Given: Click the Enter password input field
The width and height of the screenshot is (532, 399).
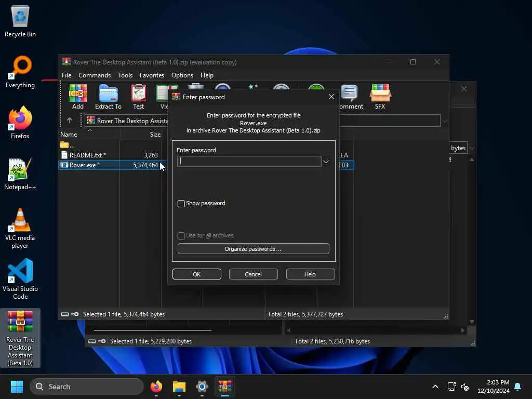Looking at the screenshot, I should (249, 162).
